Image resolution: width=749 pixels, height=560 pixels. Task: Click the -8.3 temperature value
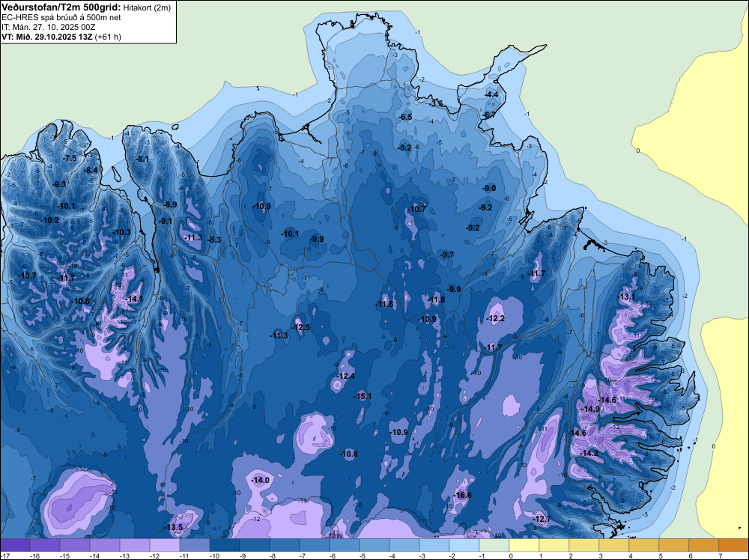214,240
